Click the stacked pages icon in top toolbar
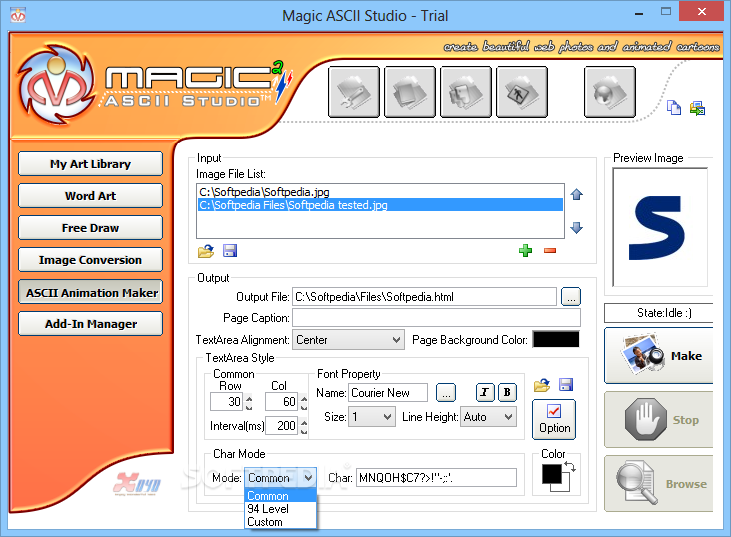The height and width of the screenshot is (537, 731). [410, 91]
